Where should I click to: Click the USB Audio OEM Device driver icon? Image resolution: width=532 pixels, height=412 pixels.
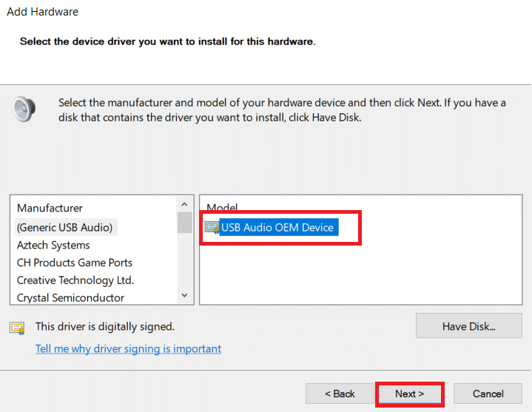coord(212,227)
